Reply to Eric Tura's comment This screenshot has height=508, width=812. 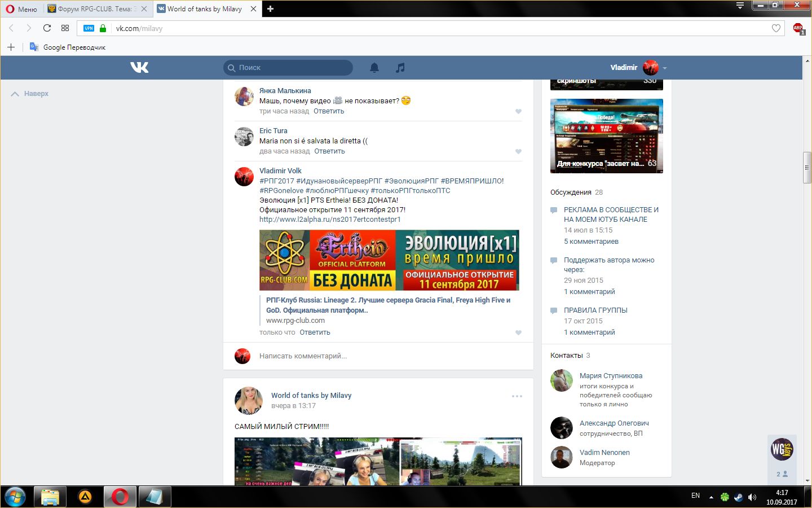coord(329,151)
